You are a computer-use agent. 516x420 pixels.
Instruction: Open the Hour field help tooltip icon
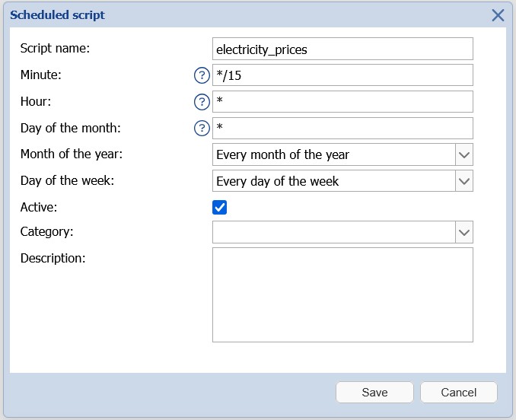202,102
